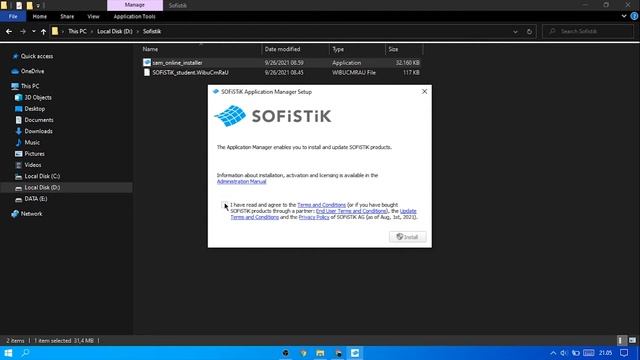This screenshot has width=640, height=360.
Task: Switch to the View ribbon tab
Action: pos(93,16)
